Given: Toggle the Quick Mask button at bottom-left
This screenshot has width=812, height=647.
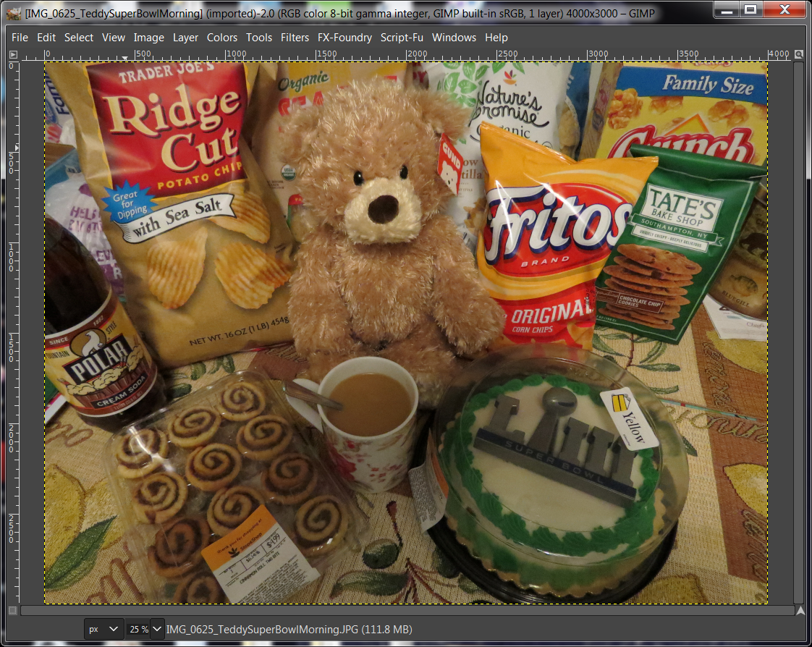Looking at the screenshot, I should [14, 610].
